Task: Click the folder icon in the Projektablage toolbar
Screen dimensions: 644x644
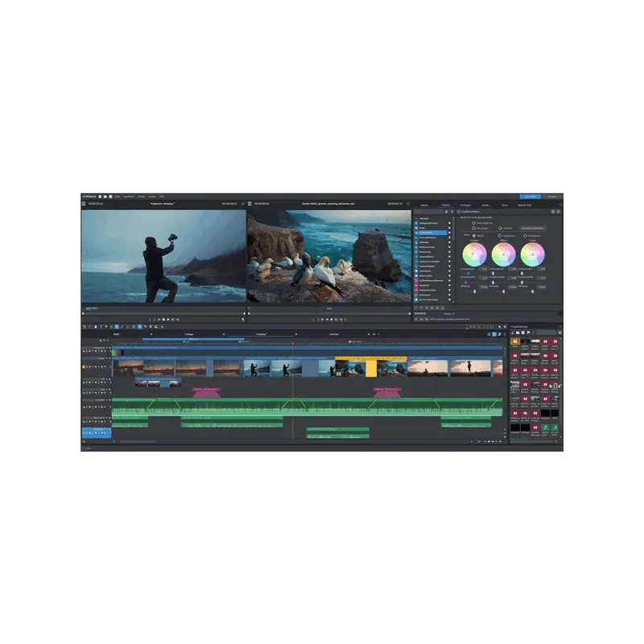Action: (x=518, y=332)
